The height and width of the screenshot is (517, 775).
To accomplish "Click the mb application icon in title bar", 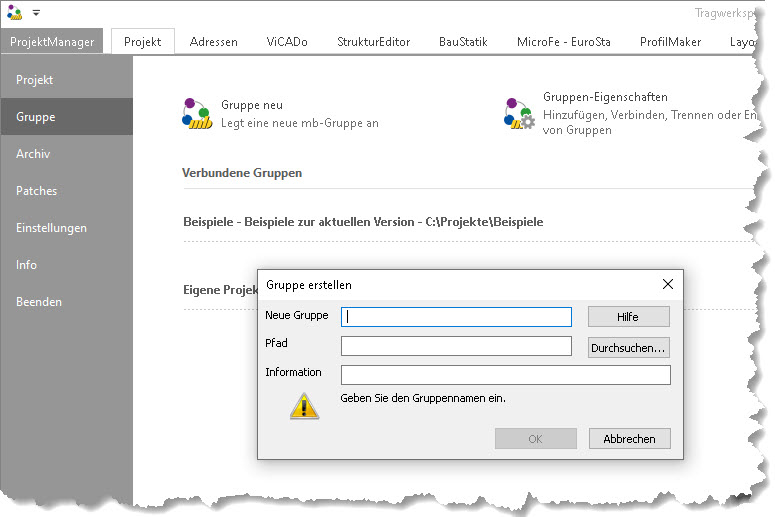I will (x=14, y=13).
